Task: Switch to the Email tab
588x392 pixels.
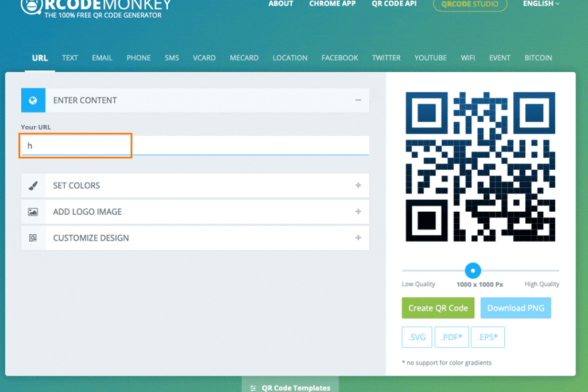Action: pos(102,58)
